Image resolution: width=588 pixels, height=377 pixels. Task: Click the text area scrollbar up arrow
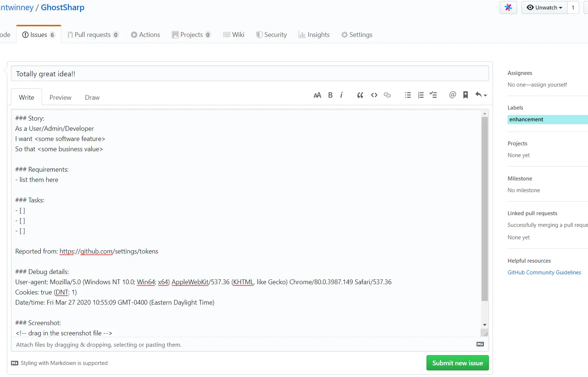[x=485, y=113]
